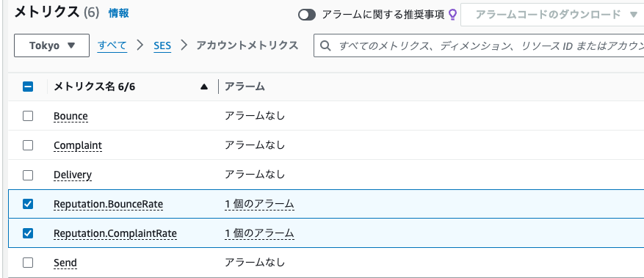
Task: Click the magnifier icon in search box
Action: click(325, 45)
